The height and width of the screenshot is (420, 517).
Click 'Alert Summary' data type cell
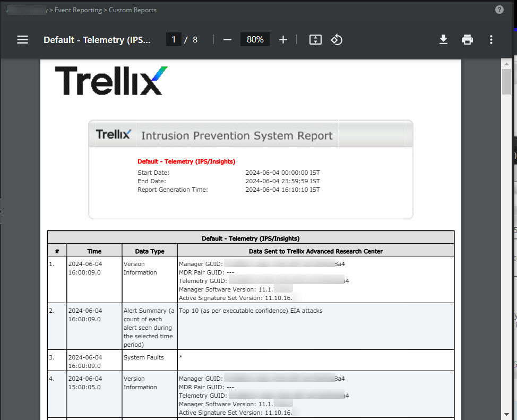(x=149, y=328)
